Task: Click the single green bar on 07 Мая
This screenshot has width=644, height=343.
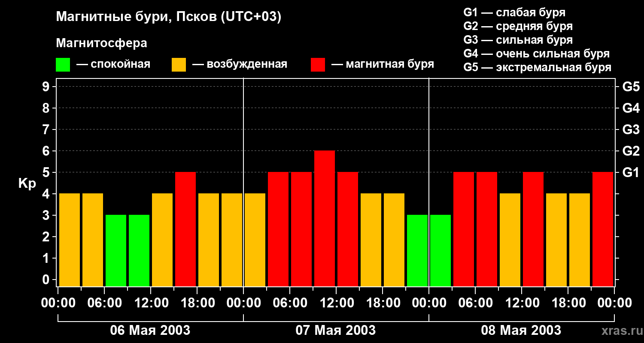Action: [417, 250]
